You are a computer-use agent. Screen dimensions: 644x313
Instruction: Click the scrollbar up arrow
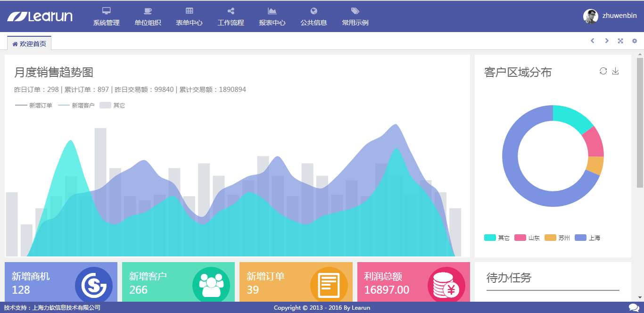click(640, 54)
